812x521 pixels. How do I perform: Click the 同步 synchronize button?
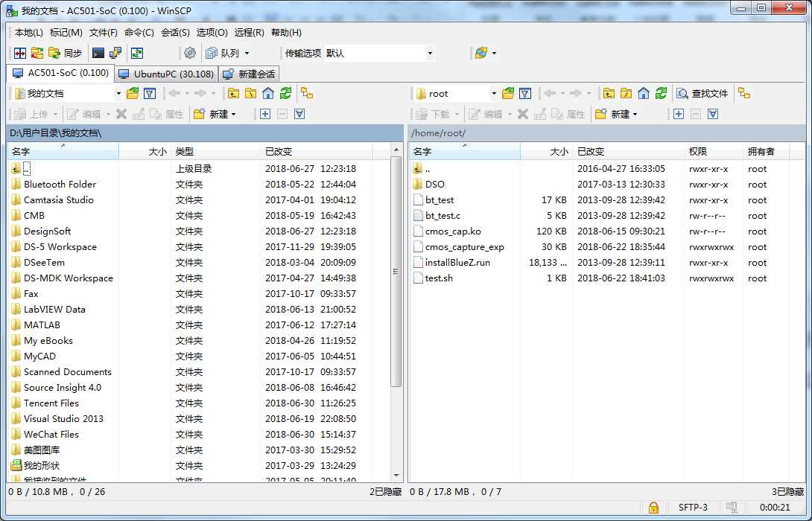(66, 53)
